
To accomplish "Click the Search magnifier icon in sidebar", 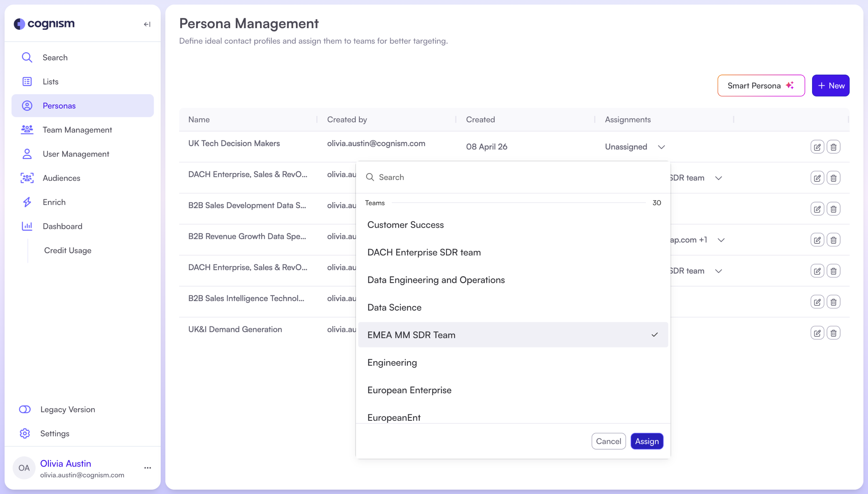I will click(x=27, y=57).
